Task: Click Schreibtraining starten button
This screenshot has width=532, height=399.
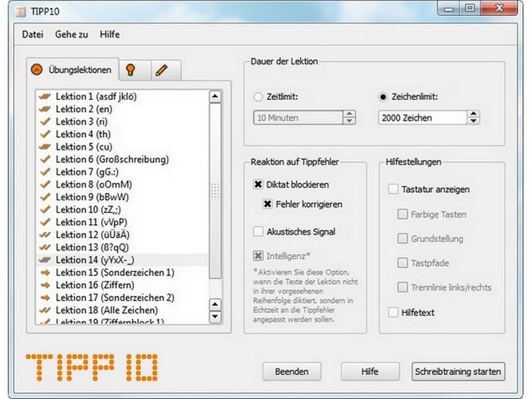Action: (458, 372)
